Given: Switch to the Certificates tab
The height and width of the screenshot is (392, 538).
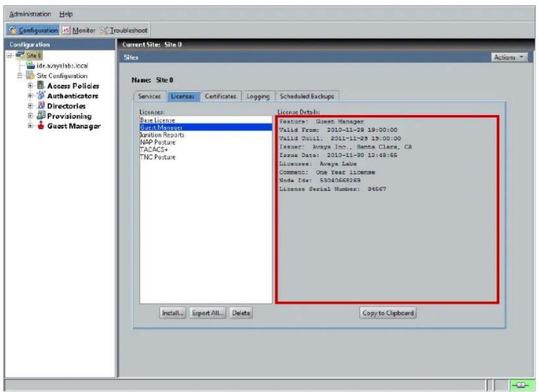Looking at the screenshot, I should pyautogui.click(x=221, y=96).
